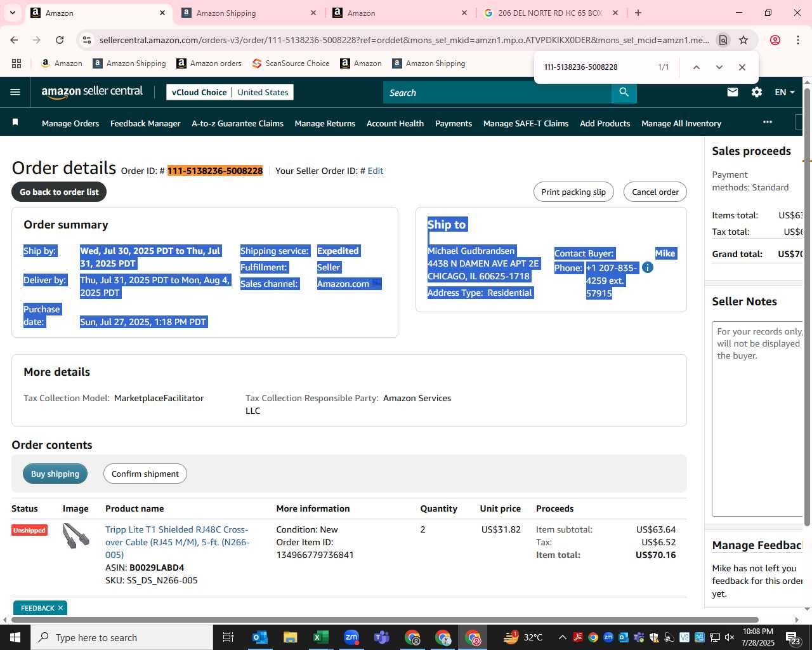Open the messages envelope icon
This screenshot has width=812, height=650.
click(x=733, y=92)
